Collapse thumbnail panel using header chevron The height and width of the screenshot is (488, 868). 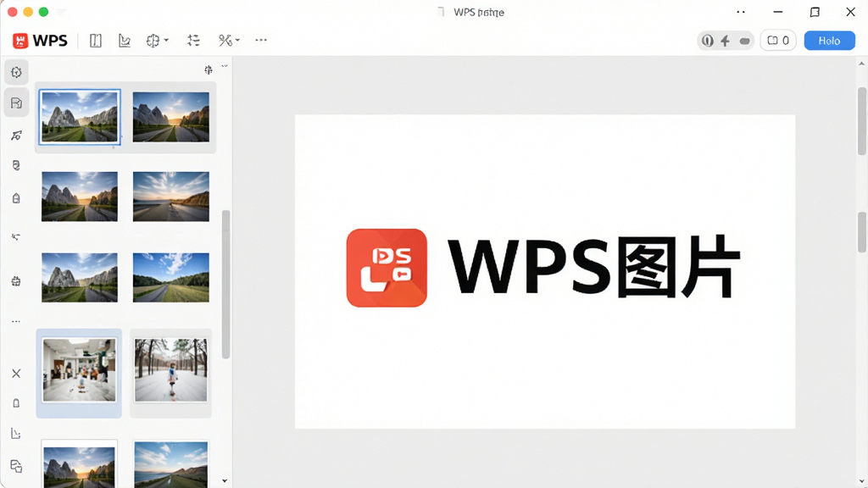point(224,66)
